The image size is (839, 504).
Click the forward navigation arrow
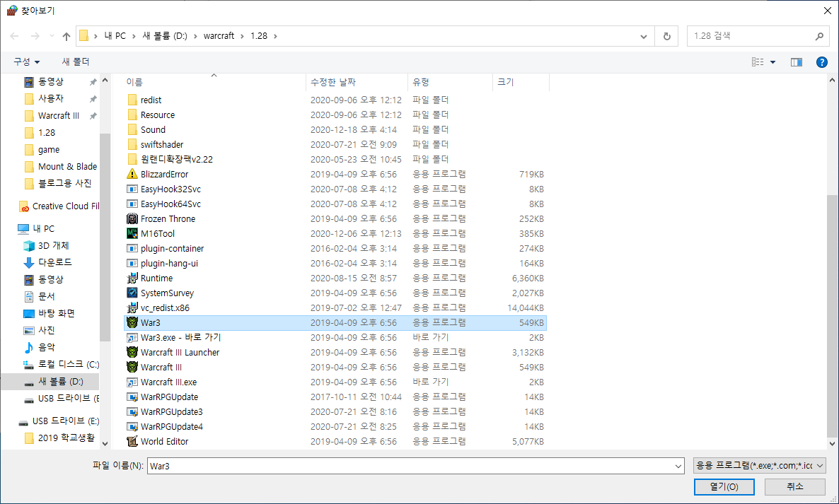tap(35, 36)
